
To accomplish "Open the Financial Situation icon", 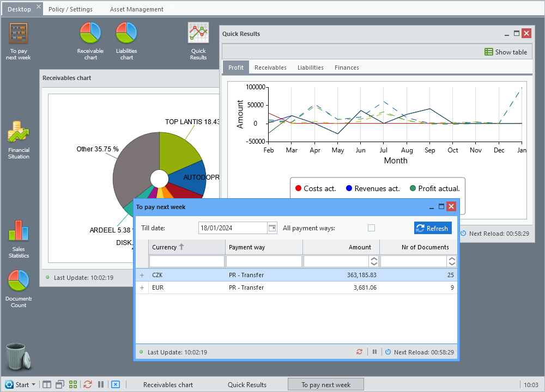I will [19, 140].
